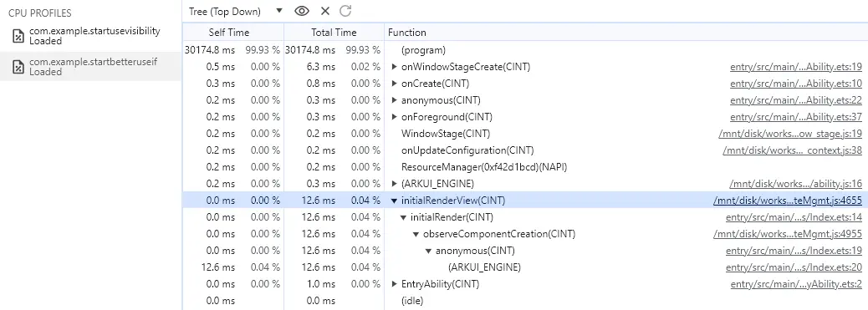
Task: Expand the onCreate(CINT) row
Action: (x=394, y=84)
